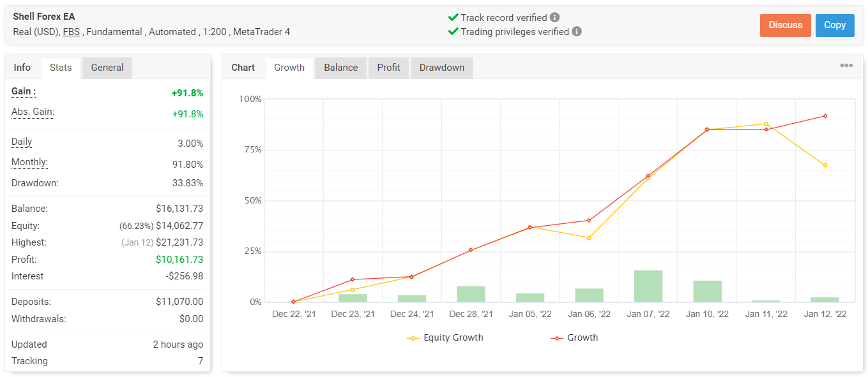Click green checkmark next to Track record verified
This screenshot has height=377, width=868.
tap(453, 17)
